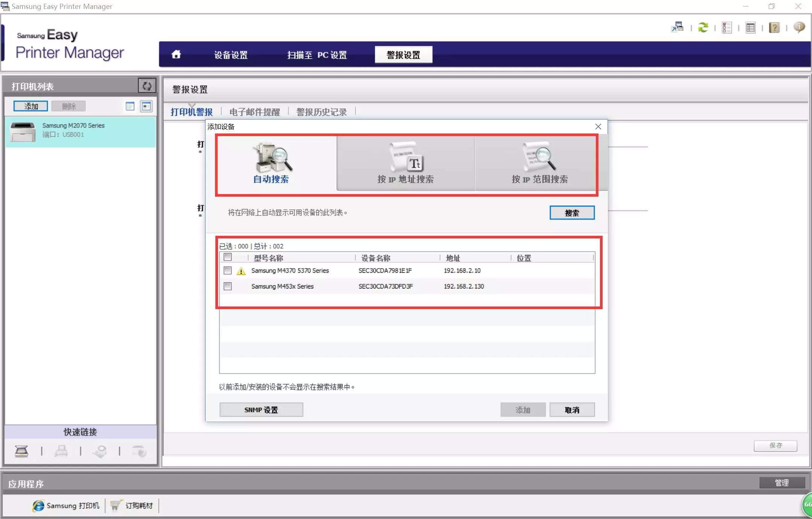Click Samsung M453x Series row name

coord(282,286)
